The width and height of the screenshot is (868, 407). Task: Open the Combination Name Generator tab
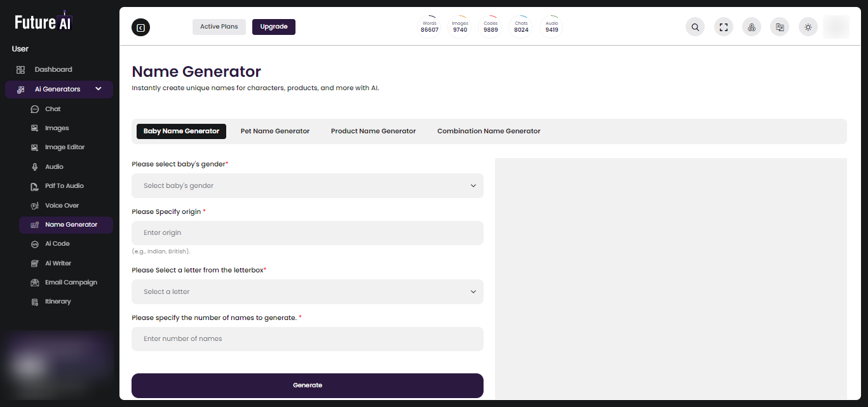click(x=488, y=131)
